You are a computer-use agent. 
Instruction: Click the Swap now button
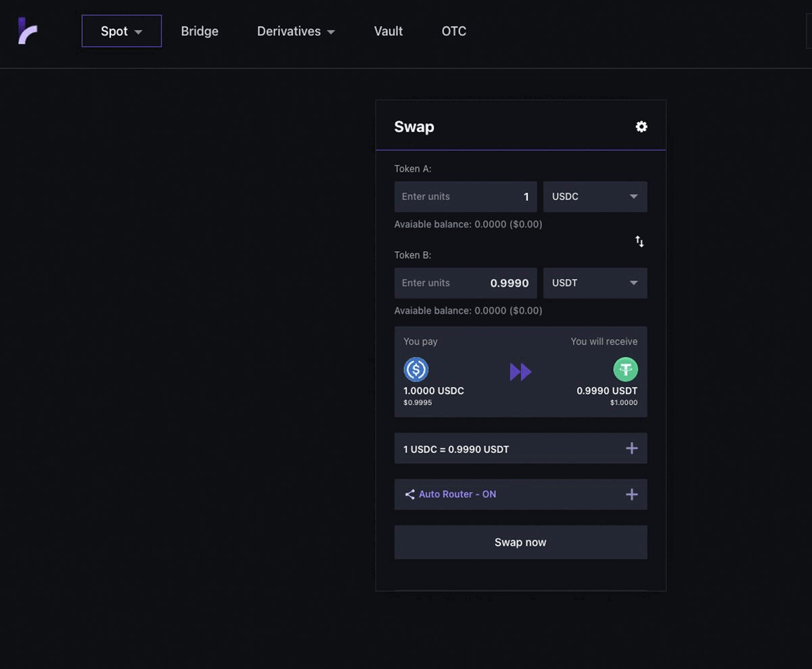pyautogui.click(x=520, y=542)
